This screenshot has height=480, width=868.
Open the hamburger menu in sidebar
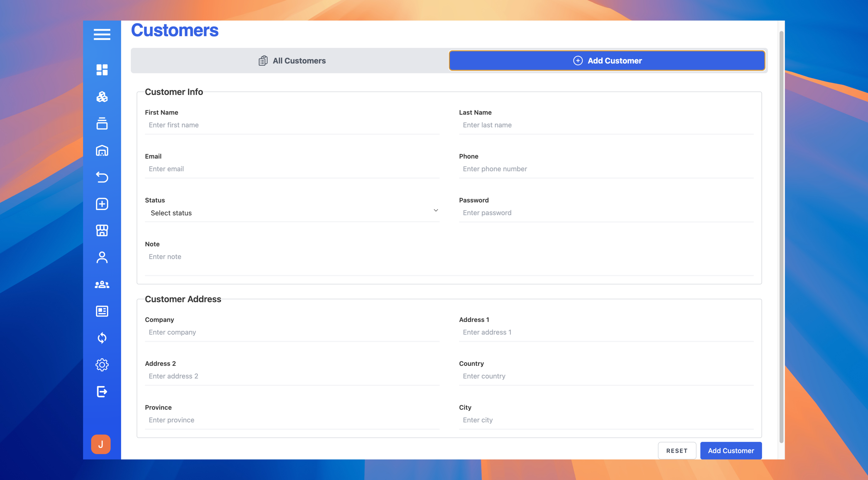(x=102, y=34)
